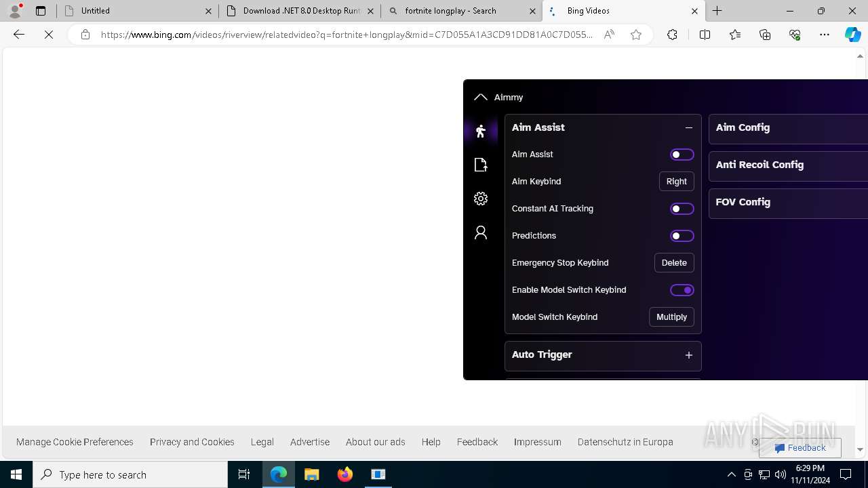Close the Untitled tab
Image resolution: width=868 pixels, height=488 pixels.
[x=208, y=11]
